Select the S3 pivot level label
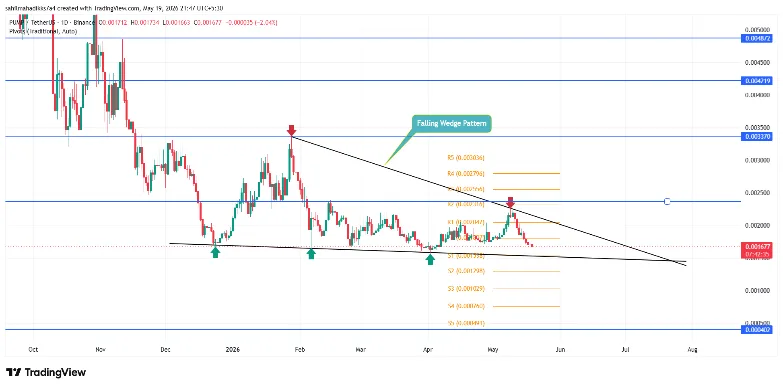The width and height of the screenshot is (783, 388). tap(465, 289)
